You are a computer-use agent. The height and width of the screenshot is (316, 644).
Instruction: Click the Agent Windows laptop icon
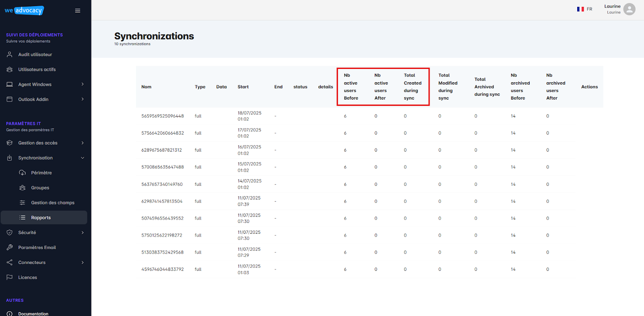pos(10,84)
